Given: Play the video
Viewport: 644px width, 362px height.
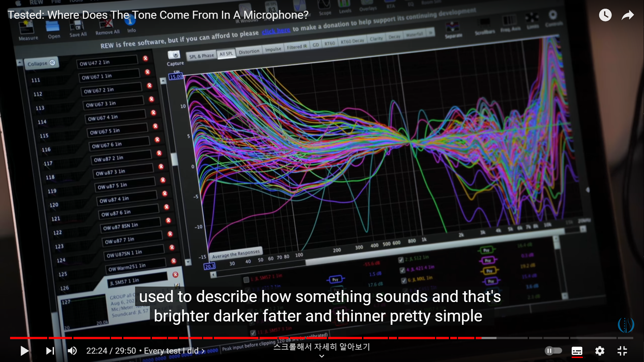Looking at the screenshot, I should coord(24,351).
